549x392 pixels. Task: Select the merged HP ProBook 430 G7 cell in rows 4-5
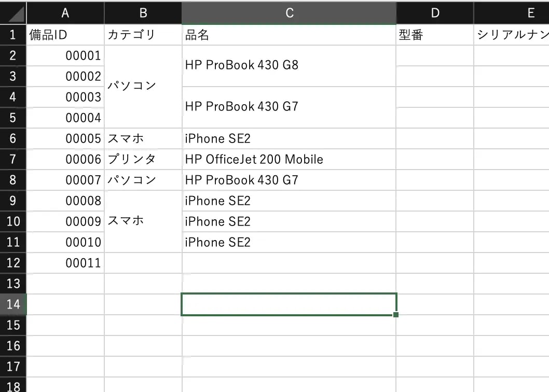[x=289, y=107]
